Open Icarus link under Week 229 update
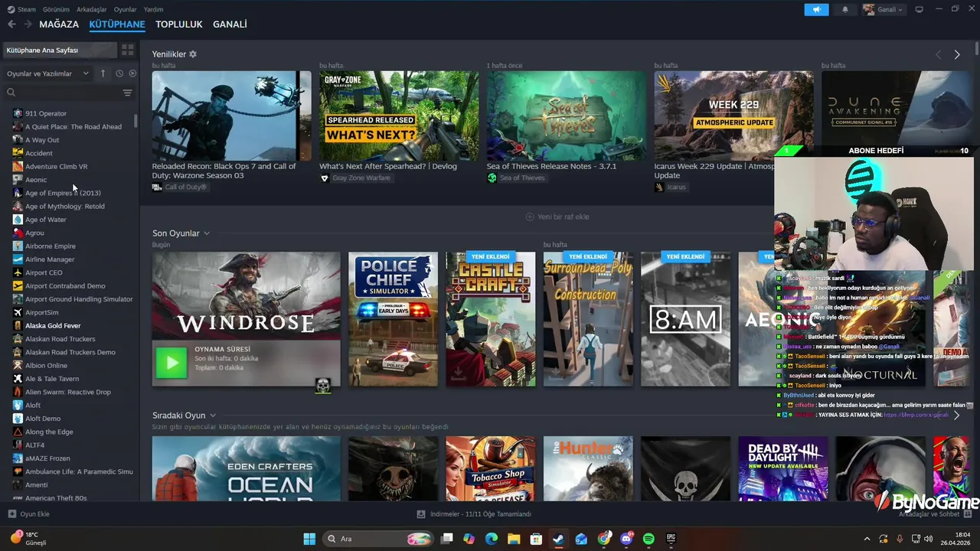This screenshot has height=551, width=980. pos(676,187)
